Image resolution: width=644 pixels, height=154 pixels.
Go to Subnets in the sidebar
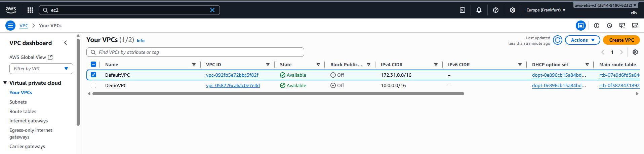(x=18, y=102)
